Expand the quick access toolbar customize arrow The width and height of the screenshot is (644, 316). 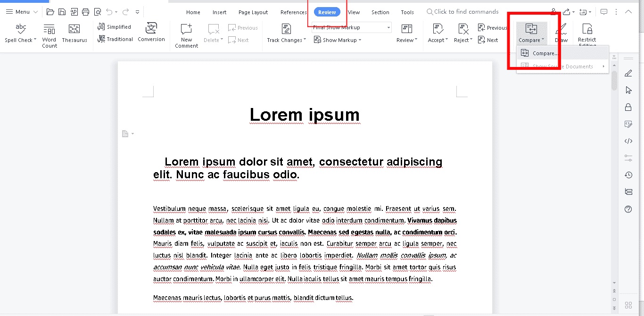tap(137, 12)
